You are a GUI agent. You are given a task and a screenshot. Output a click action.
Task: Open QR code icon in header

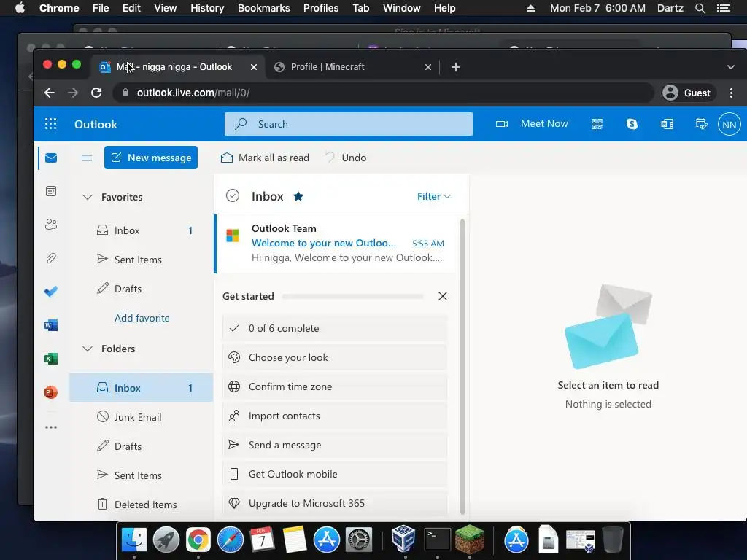(x=597, y=124)
